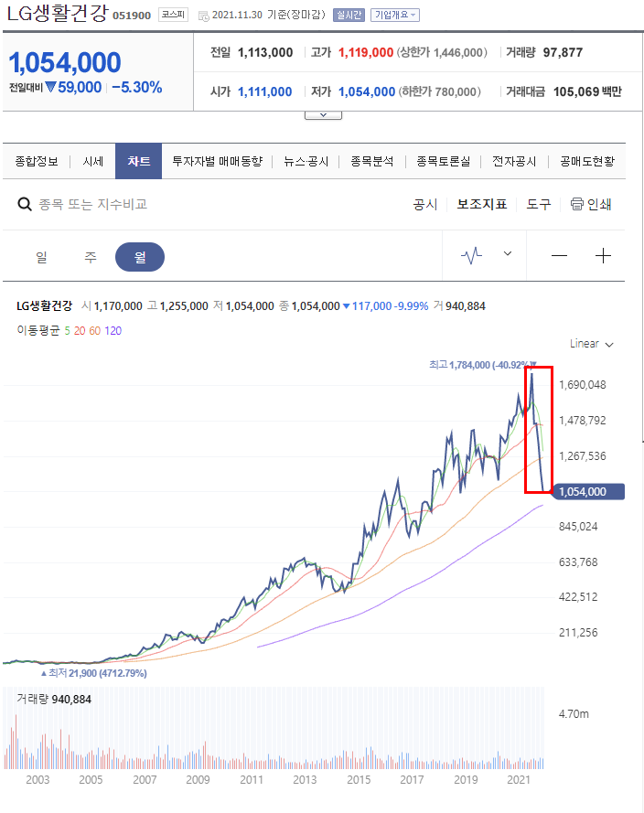Open the 종합정보 tab

coord(37,161)
